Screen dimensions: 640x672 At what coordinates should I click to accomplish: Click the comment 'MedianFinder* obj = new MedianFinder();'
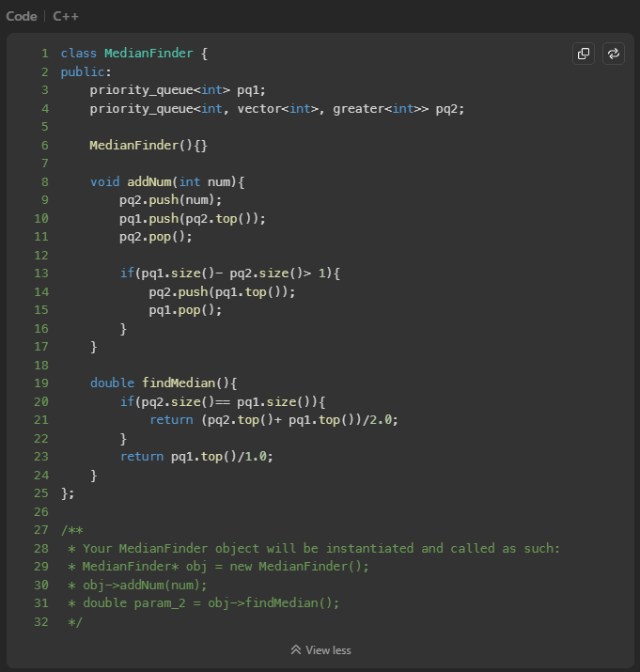click(226, 567)
